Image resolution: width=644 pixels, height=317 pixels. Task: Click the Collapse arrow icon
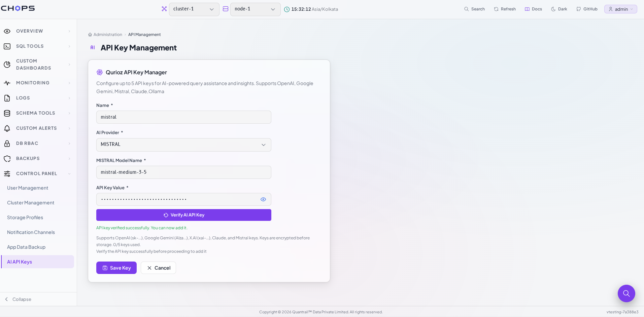click(6, 299)
